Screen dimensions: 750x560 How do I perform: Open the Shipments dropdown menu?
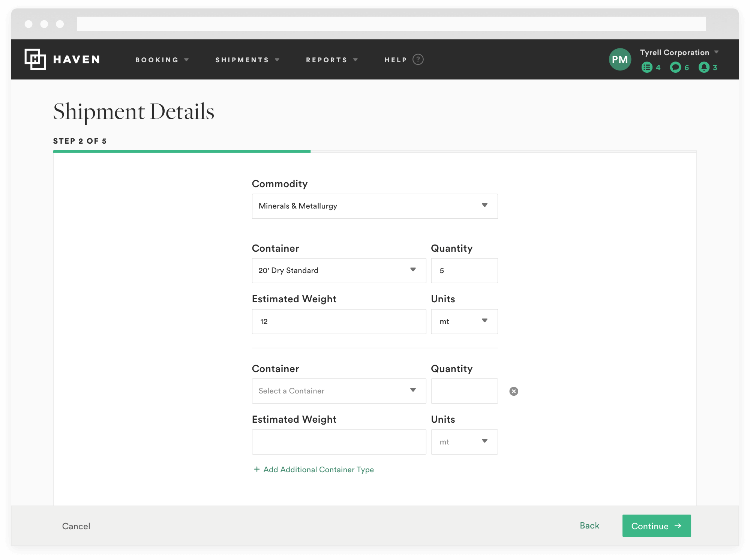tap(247, 59)
